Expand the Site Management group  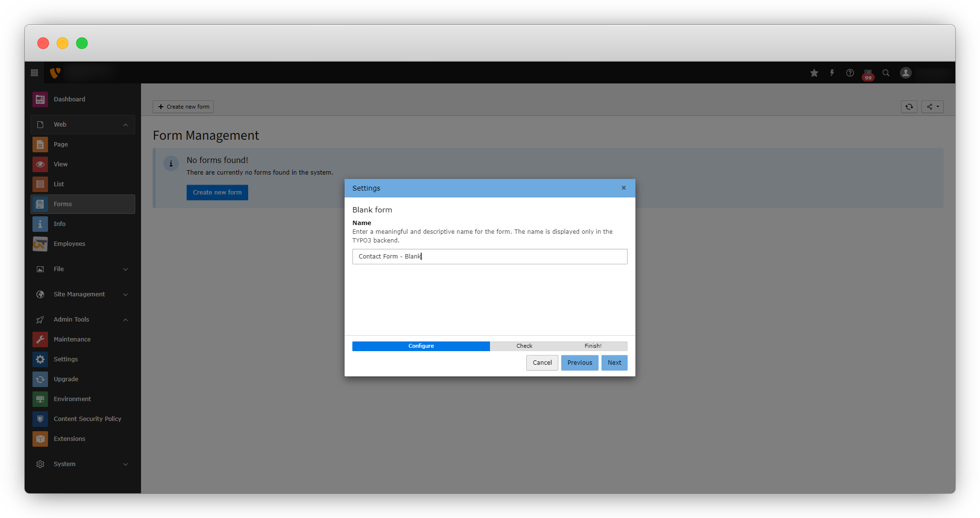point(126,294)
